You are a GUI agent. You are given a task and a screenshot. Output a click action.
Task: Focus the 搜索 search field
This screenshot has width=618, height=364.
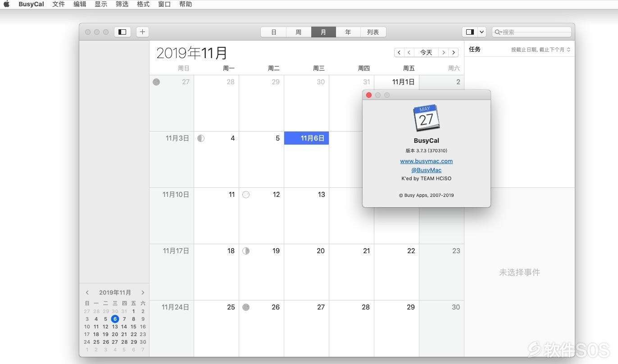tap(532, 32)
